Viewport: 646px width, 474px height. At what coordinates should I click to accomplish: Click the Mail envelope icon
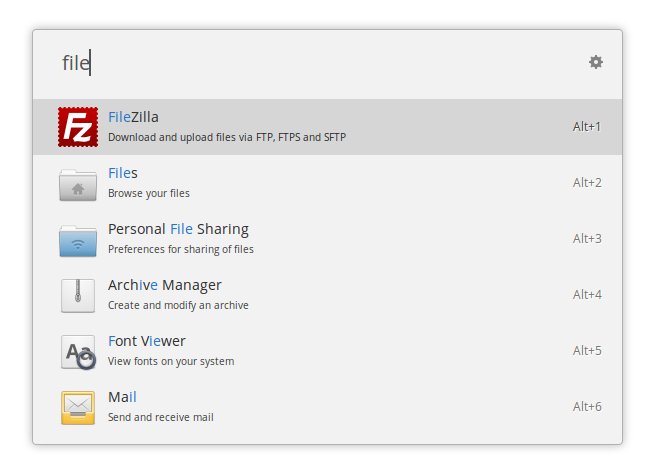78,407
